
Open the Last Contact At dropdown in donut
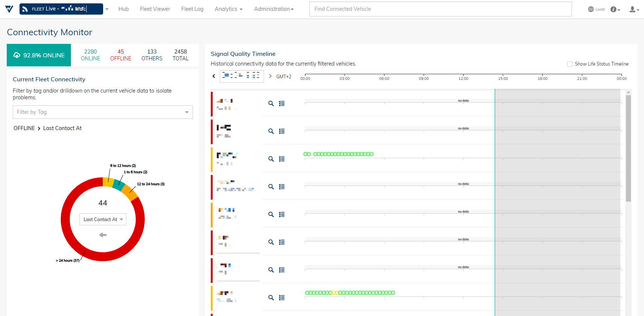tap(103, 219)
